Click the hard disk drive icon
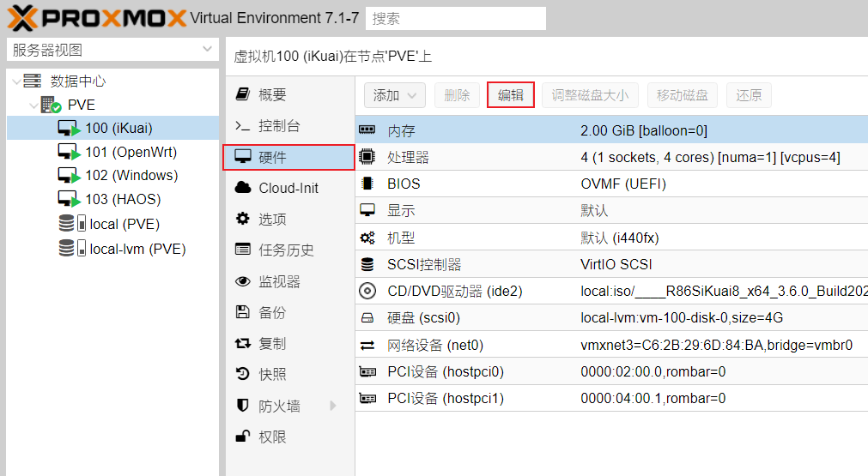This screenshot has width=868, height=476. pos(367,318)
